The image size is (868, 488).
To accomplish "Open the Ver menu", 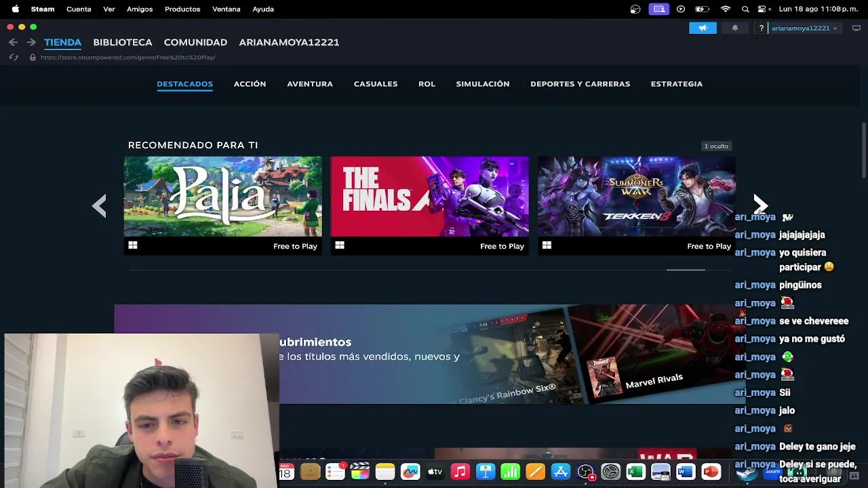I will coord(109,9).
